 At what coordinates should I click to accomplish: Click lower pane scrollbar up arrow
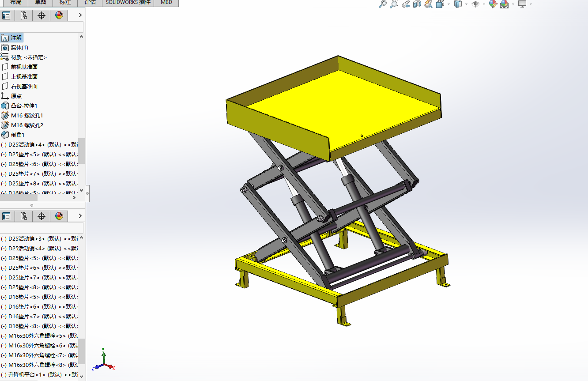coord(81,238)
